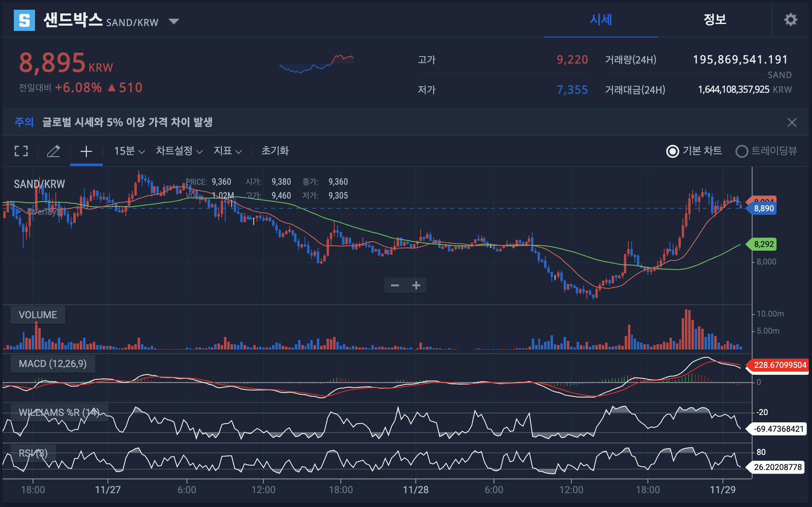Viewport: 812px width, 507px height.
Task: Select the 기본 차트 radio button
Action: click(672, 151)
